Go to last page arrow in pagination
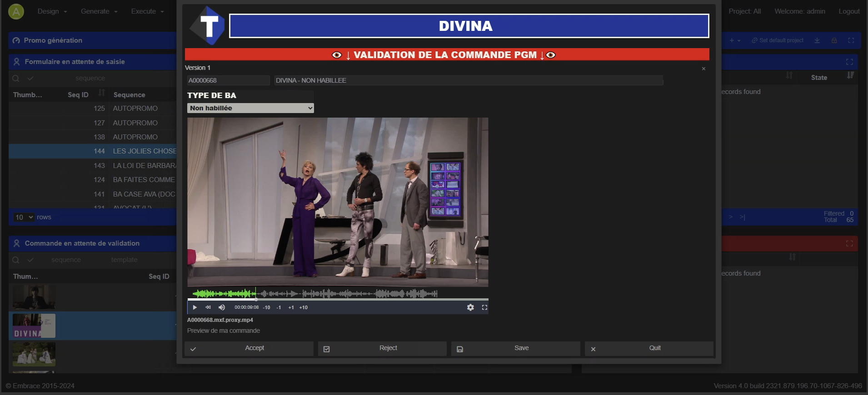 [742, 217]
